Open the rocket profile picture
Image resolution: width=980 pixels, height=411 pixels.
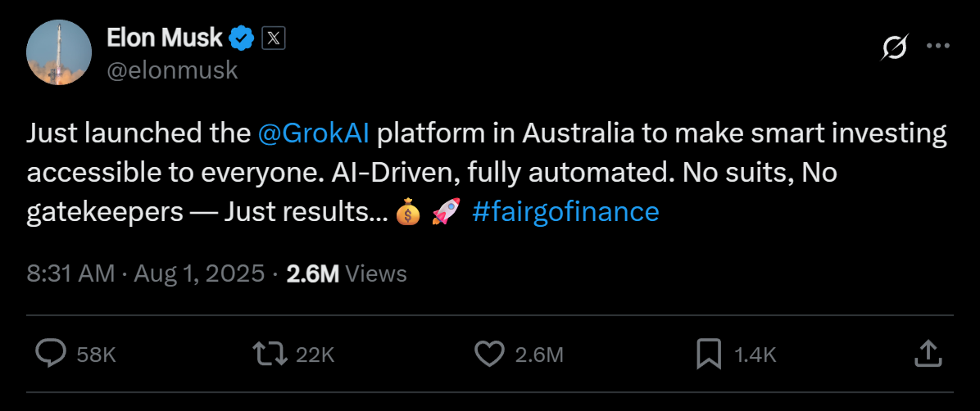pyautogui.click(x=59, y=52)
